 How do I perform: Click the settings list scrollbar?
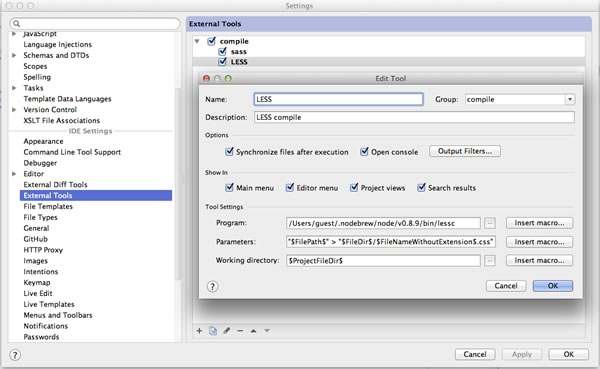[x=178, y=184]
